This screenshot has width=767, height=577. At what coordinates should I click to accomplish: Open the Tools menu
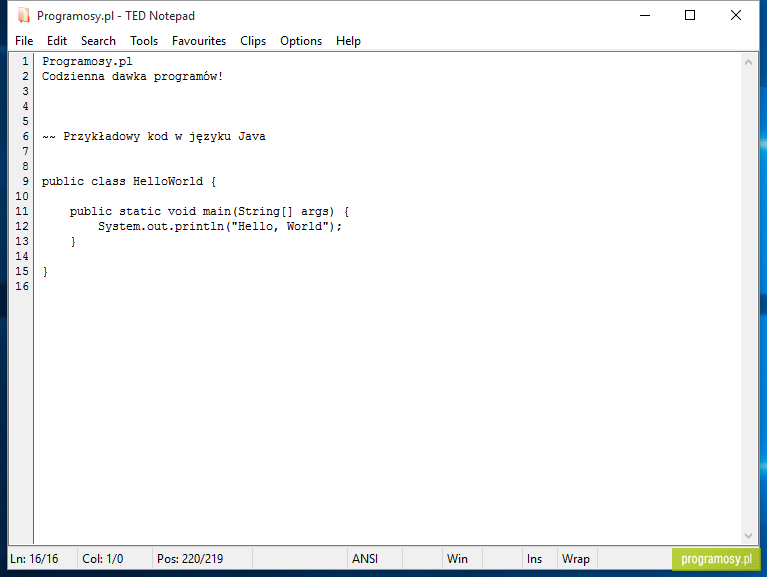point(144,41)
